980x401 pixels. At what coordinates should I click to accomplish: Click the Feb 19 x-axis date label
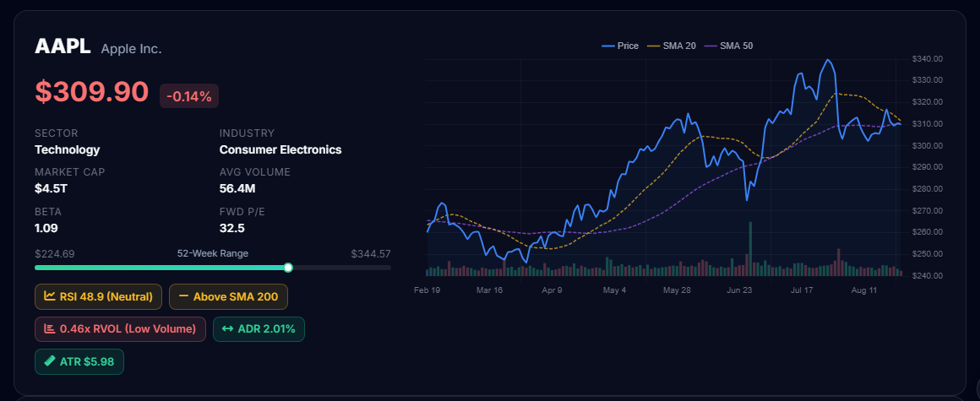(x=427, y=290)
